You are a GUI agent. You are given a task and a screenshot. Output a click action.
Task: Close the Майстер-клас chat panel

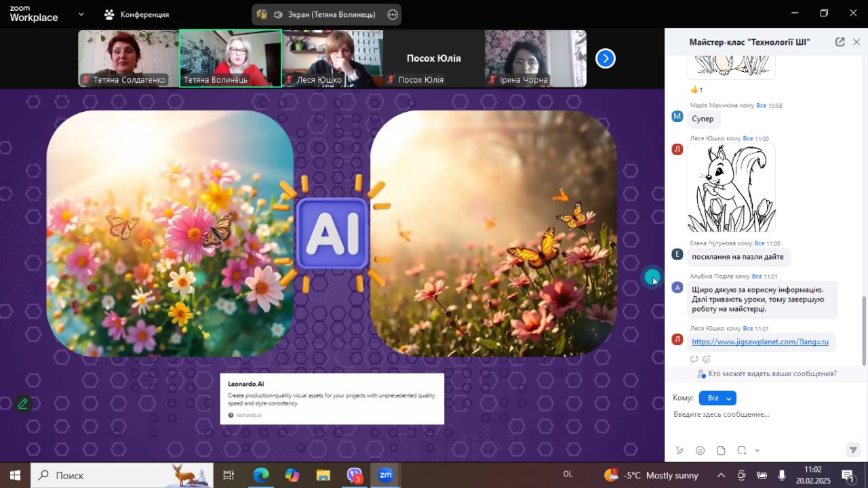pyautogui.click(x=856, y=42)
